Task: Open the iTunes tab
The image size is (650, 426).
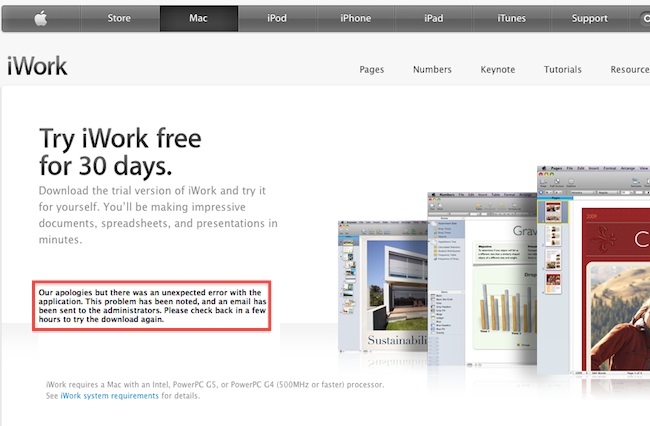Action: (x=511, y=18)
